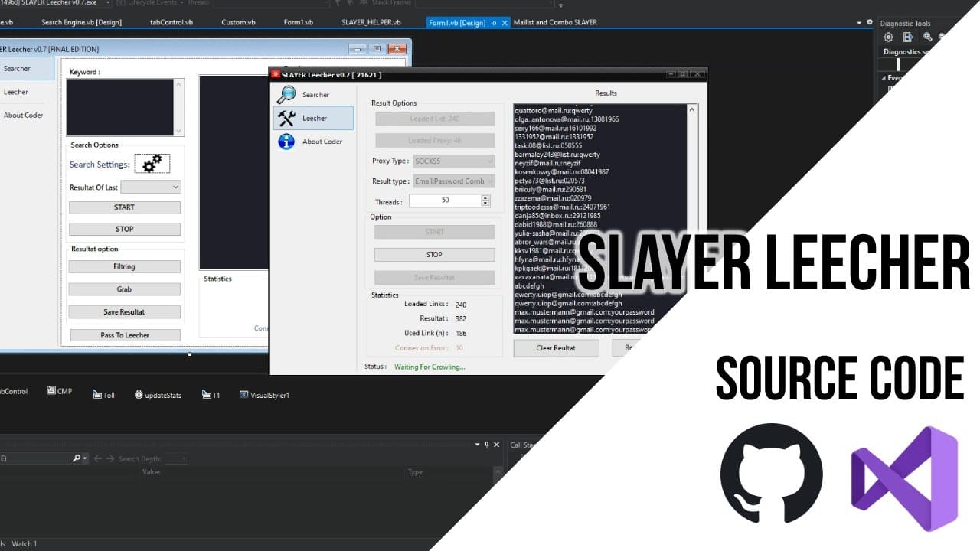The image size is (980, 551).
Task: Switch to the Custom.vb tab
Action: point(238,23)
